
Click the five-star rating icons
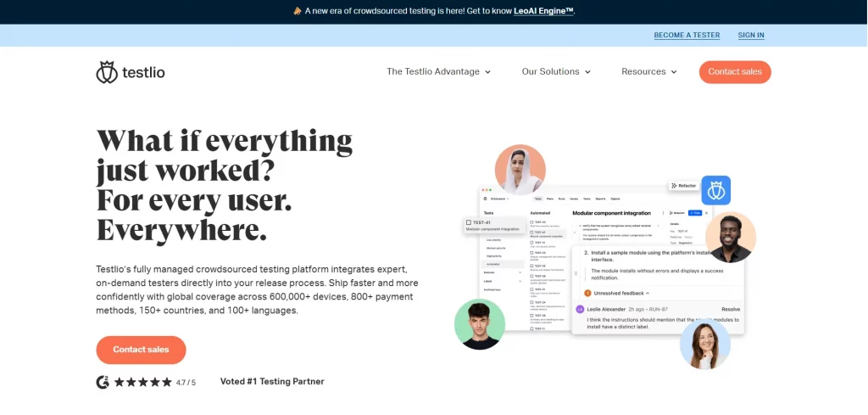pos(143,382)
